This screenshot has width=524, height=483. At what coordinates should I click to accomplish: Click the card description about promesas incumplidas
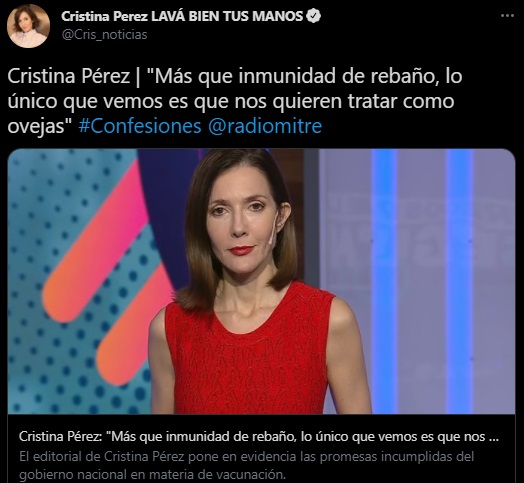point(247,466)
